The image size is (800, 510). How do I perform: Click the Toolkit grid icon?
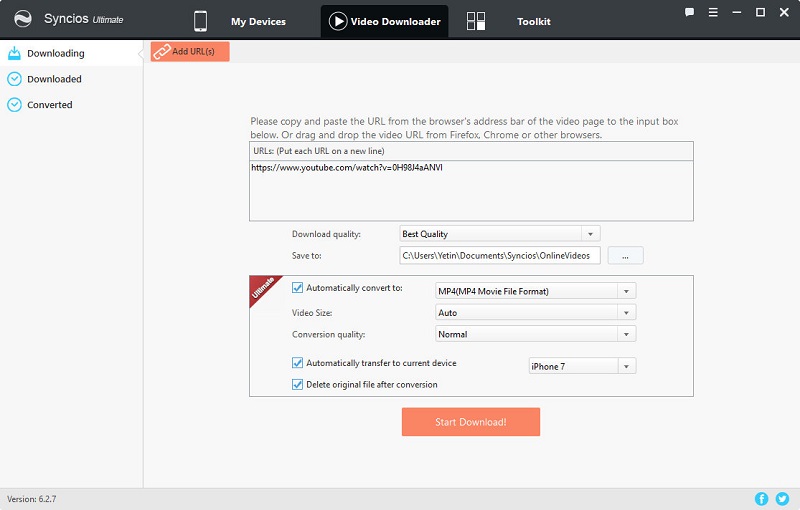click(476, 21)
